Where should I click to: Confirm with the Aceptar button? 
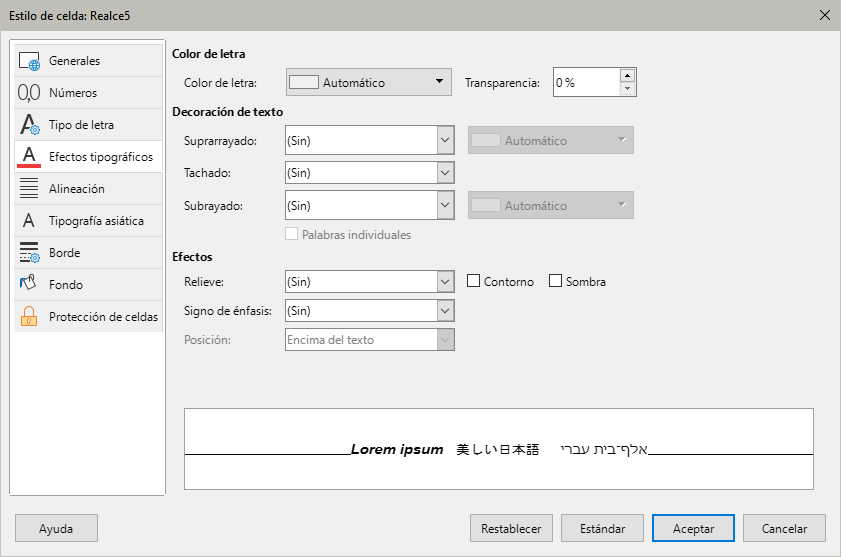tap(694, 529)
